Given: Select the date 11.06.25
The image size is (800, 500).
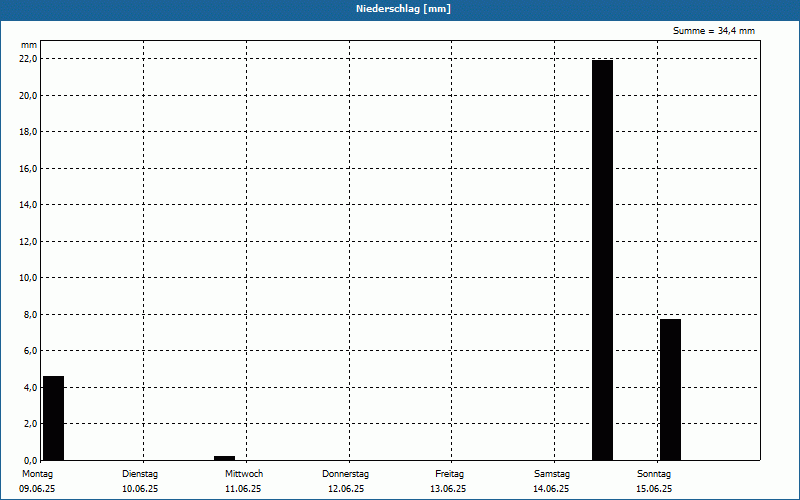Looking at the screenshot, I should (x=243, y=489).
